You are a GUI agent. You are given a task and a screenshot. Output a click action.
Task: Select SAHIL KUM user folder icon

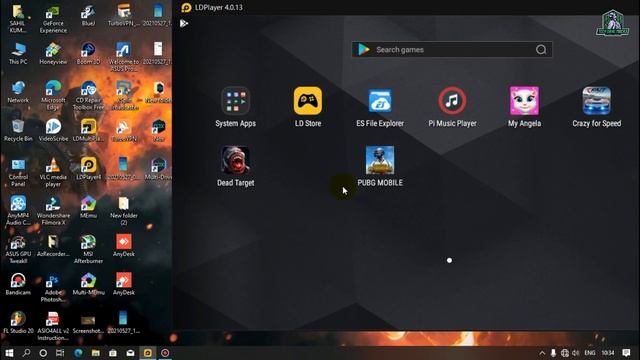click(18, 19)
